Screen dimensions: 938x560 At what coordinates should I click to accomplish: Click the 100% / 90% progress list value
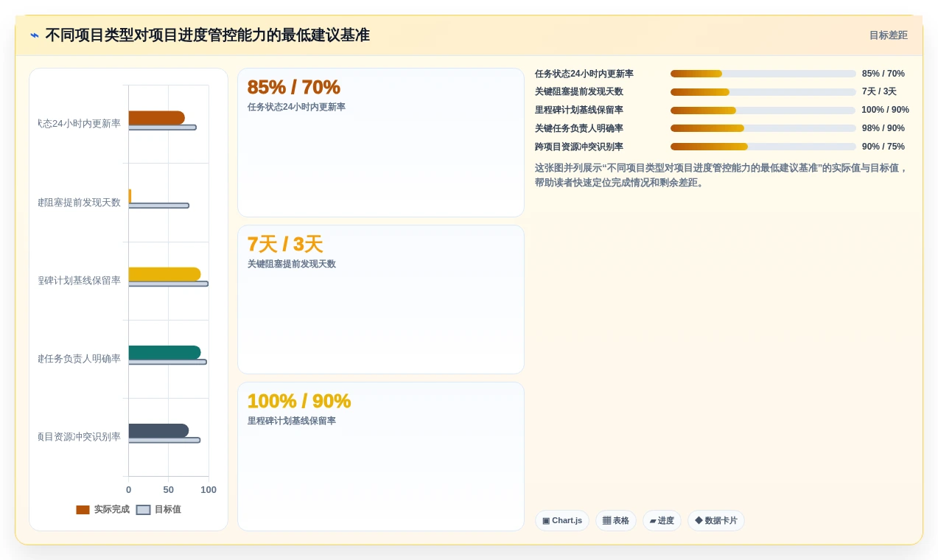pos(885,110)
